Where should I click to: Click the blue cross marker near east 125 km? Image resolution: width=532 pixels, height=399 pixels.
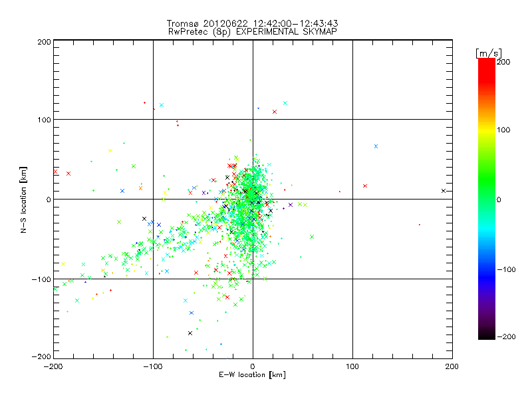pos(376,146)
